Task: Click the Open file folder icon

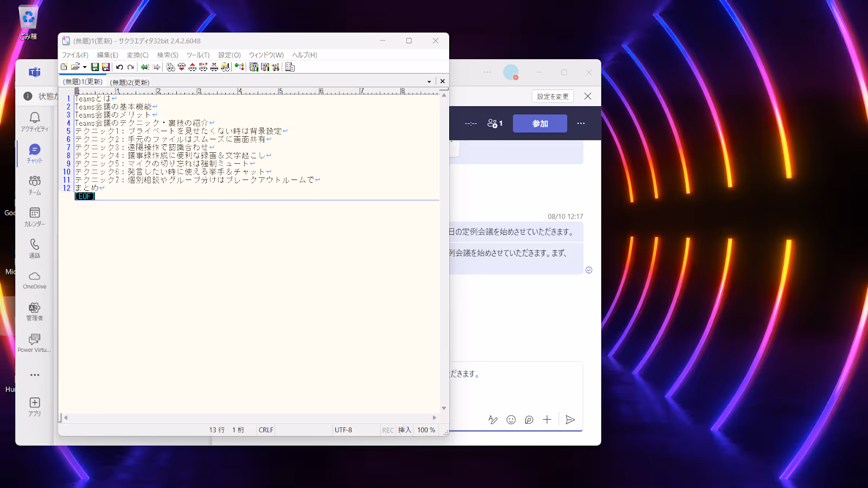Action: (75, 67)
